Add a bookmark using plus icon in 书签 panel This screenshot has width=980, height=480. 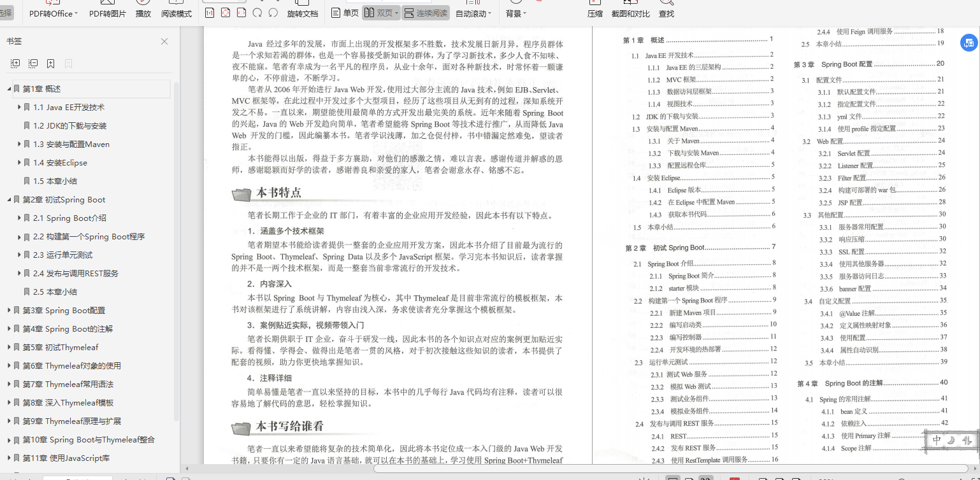click(x=51, y=64)
